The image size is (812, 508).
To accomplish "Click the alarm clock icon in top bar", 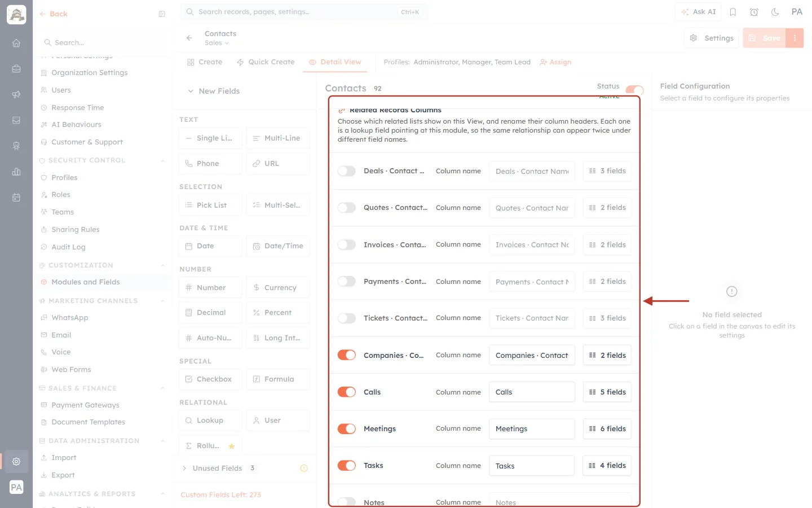I will tap(754, 12).
